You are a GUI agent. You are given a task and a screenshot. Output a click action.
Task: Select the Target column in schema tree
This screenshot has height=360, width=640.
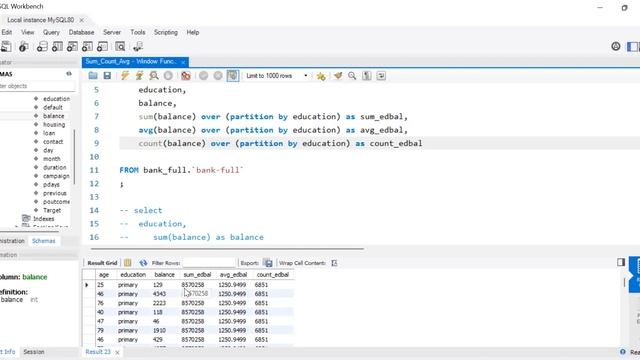tap(52, 210)
